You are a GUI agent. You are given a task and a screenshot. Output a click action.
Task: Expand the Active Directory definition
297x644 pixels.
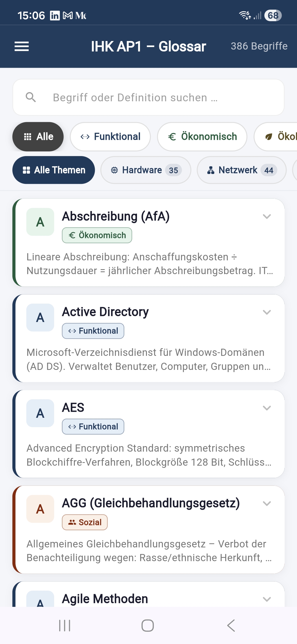point(266,312)
